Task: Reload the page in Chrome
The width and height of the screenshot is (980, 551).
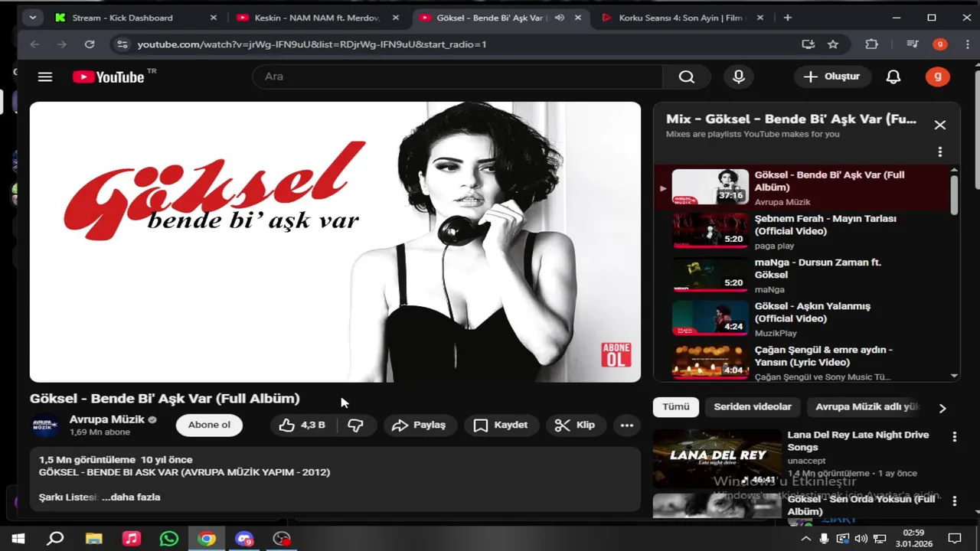Action: (x=90, y=44)
